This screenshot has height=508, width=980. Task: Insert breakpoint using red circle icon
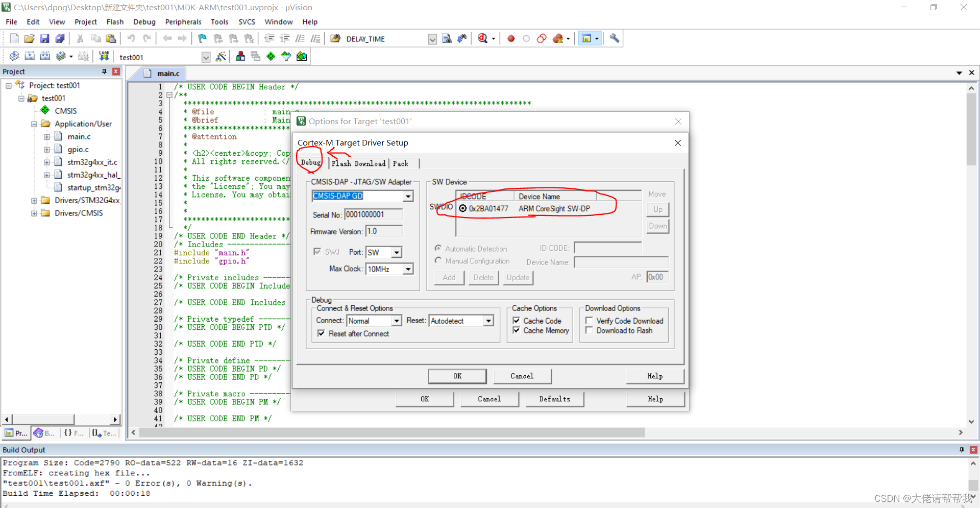tap(511, 38)
